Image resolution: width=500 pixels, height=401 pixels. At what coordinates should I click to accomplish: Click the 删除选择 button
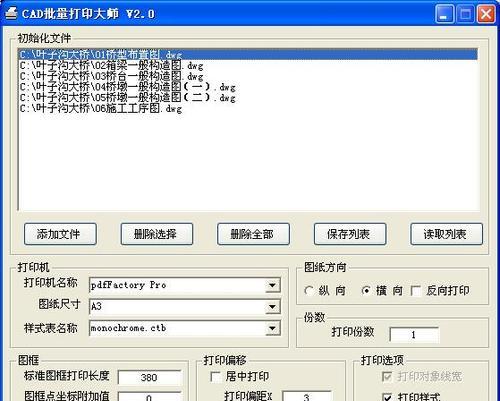pos(157,234)
